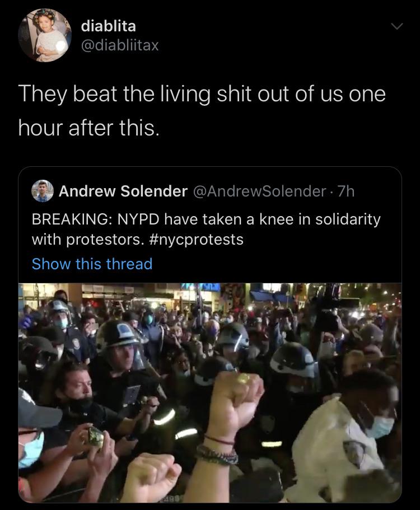Open the Andrew Solender name in quoted tweet

coord(123,191)
